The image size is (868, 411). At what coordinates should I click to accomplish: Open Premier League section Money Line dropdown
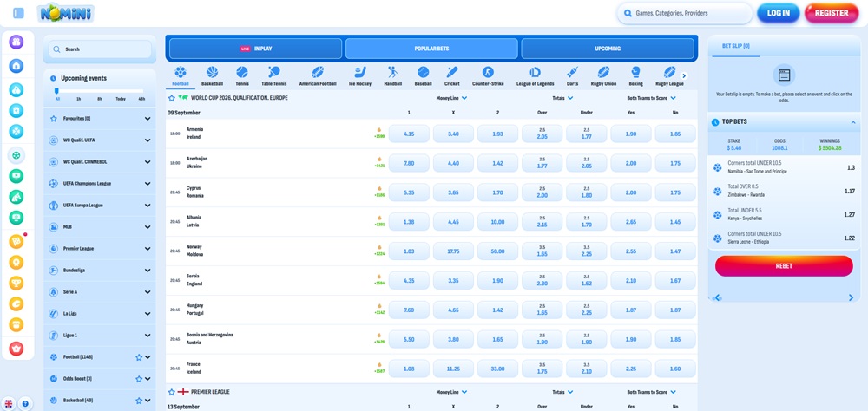[451, 392]
